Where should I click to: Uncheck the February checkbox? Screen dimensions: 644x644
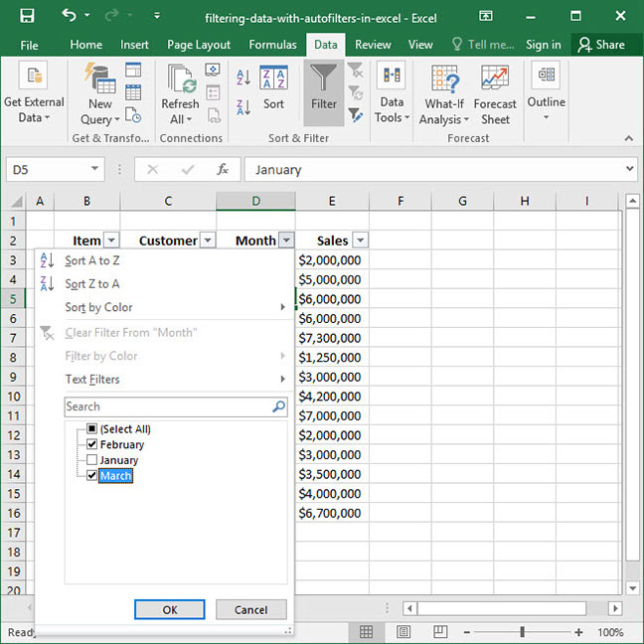tap(91, 444)
